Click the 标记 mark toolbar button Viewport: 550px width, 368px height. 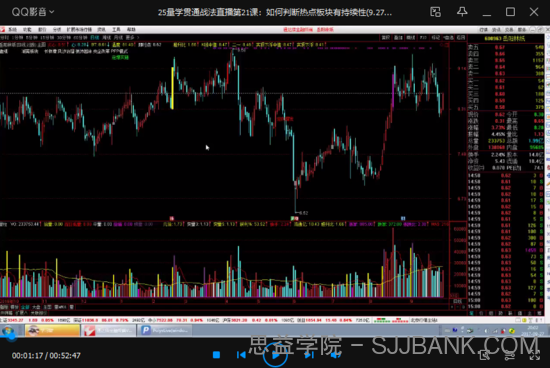(436, 38)
